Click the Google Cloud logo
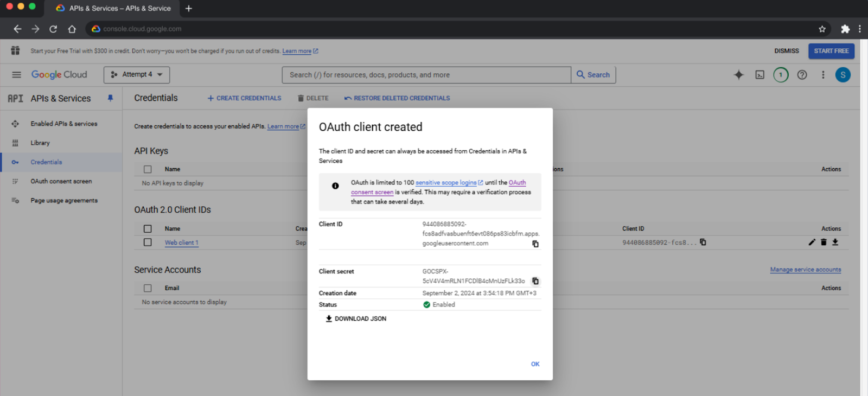Screen dimensions: 868x396 click(x=59, y=75)
